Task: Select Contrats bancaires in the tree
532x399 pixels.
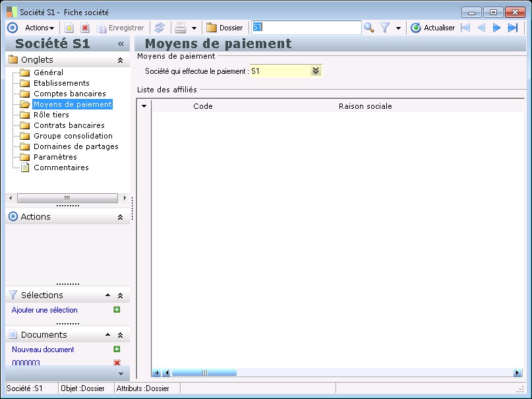Action: [x=69, y=125]
